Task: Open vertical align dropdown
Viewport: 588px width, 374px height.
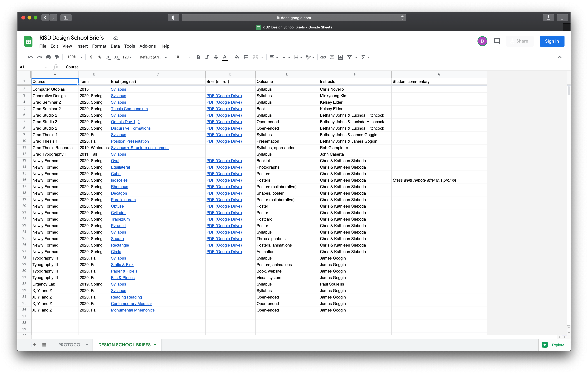Action: click(286, 57)
